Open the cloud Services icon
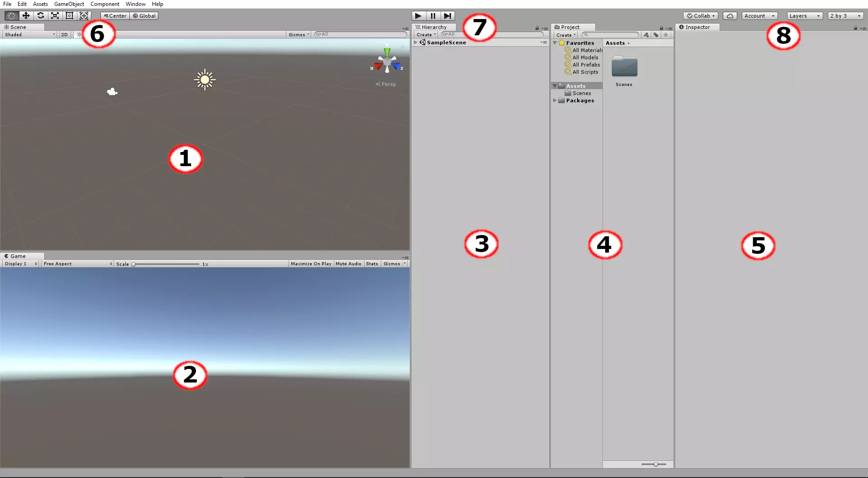The image size is (868, 478). [730, 16]
